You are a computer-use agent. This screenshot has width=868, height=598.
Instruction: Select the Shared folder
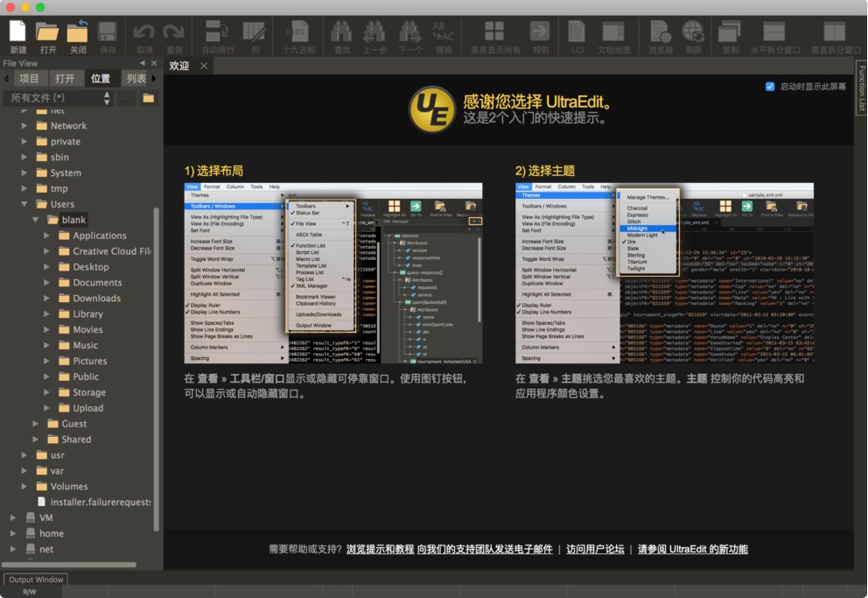coord(76,439)
